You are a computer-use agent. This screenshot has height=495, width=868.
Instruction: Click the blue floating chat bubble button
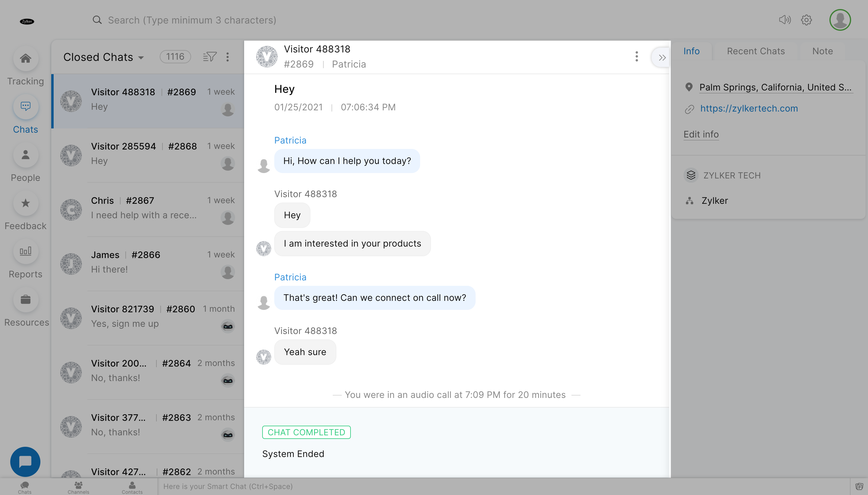pos(25,461)
